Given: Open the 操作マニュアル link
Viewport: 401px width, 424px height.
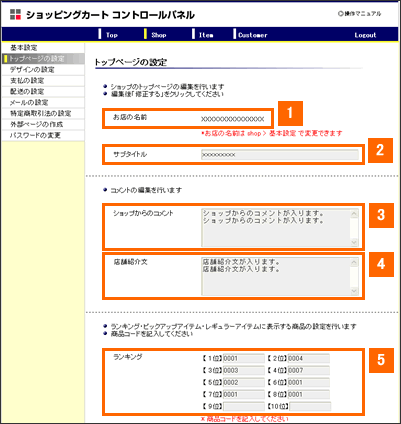Looking at the screenshot, I should [359, 14].
